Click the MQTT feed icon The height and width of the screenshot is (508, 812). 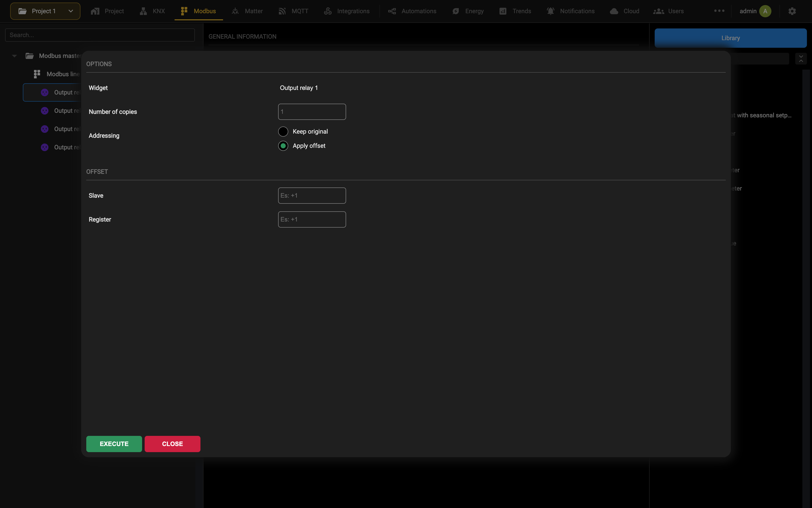(x=282, y=11)
